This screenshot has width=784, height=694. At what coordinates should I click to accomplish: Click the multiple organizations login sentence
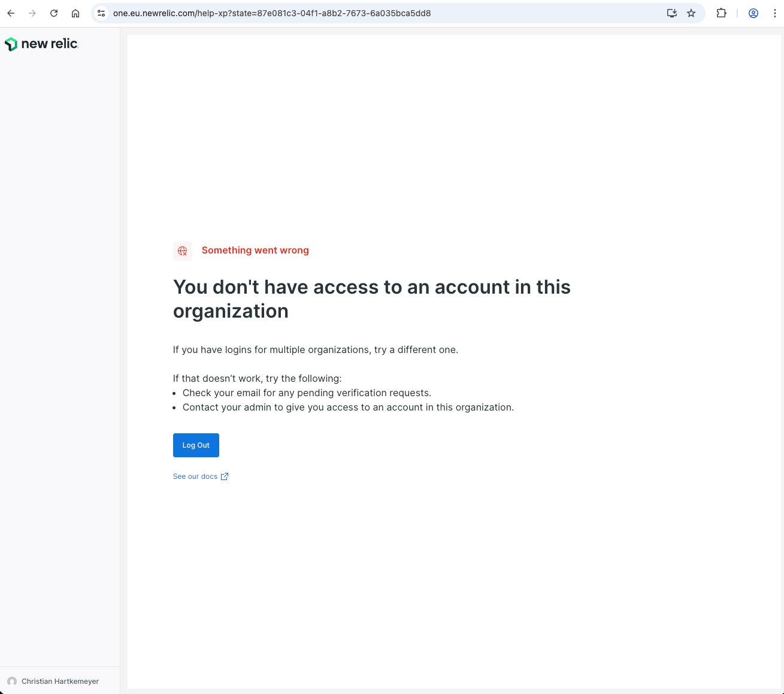point(316,350)
